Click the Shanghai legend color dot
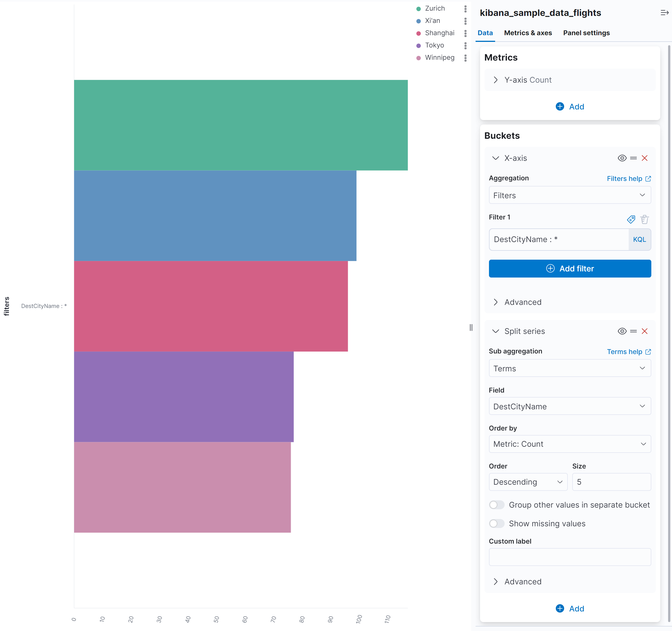The height and width of the screenshot is (631, 672). pos(419,34)
